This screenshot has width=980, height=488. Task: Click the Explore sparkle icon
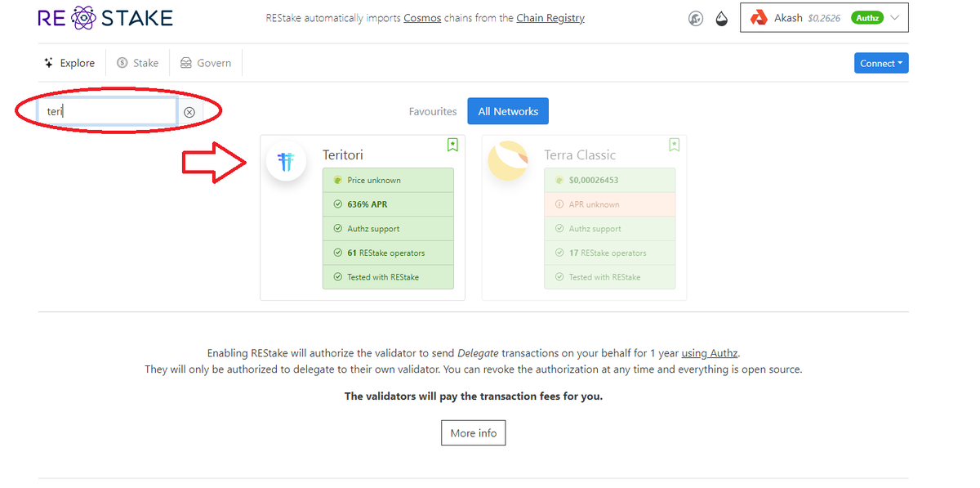[x=49, y=63]
